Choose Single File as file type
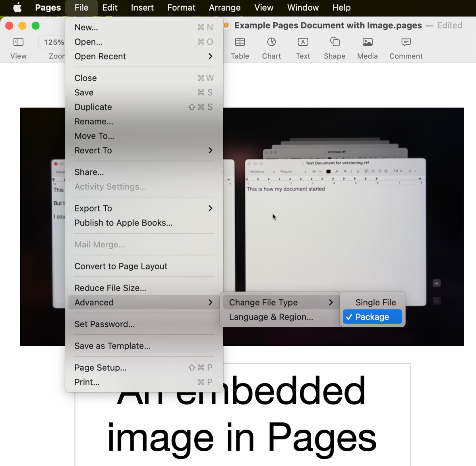This screenshot has height=466, width=476. pos(375,302)
